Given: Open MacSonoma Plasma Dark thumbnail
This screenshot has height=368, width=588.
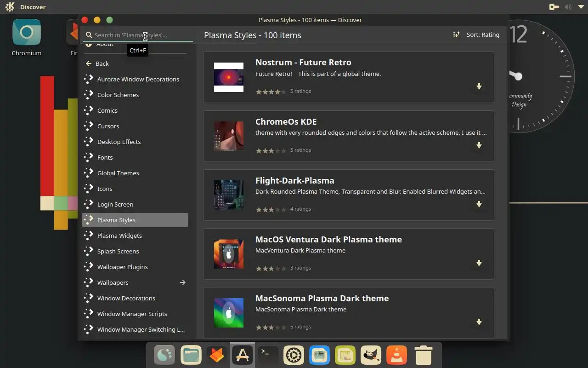Looking at the screenshot, I should [229, 313].
